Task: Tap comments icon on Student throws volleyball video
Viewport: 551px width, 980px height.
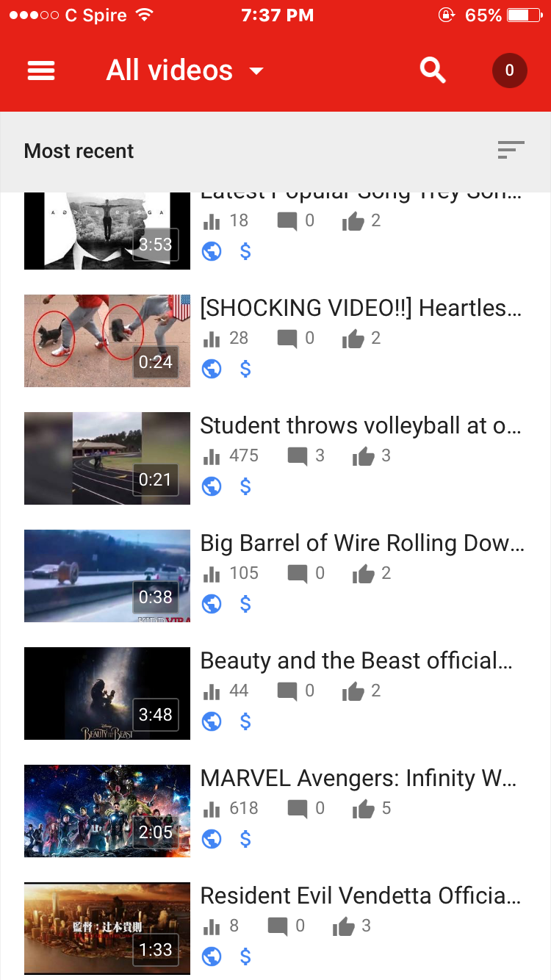Action: (298, 456)
